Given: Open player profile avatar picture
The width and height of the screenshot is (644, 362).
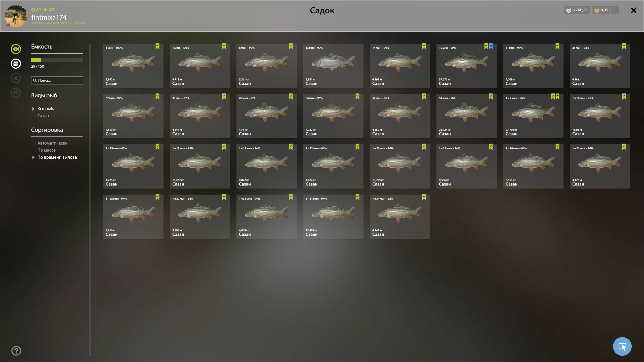Looking at the screenshot, I should coord(16,16).
